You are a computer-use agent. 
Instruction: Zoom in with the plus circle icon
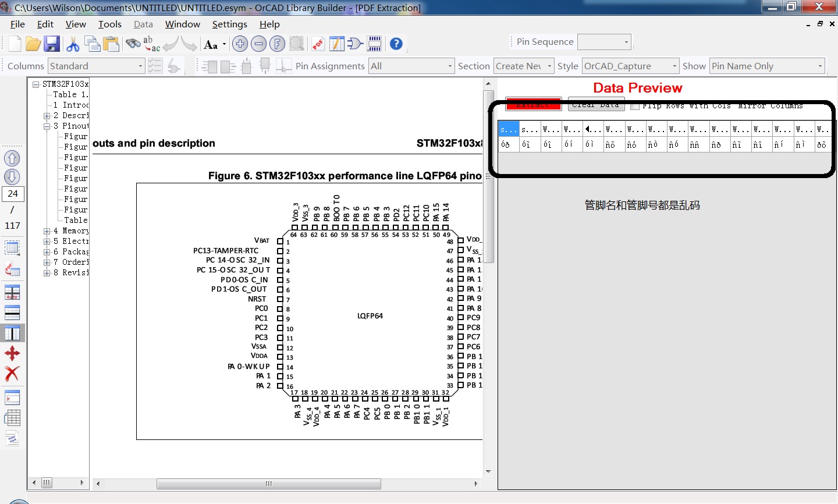240,44
